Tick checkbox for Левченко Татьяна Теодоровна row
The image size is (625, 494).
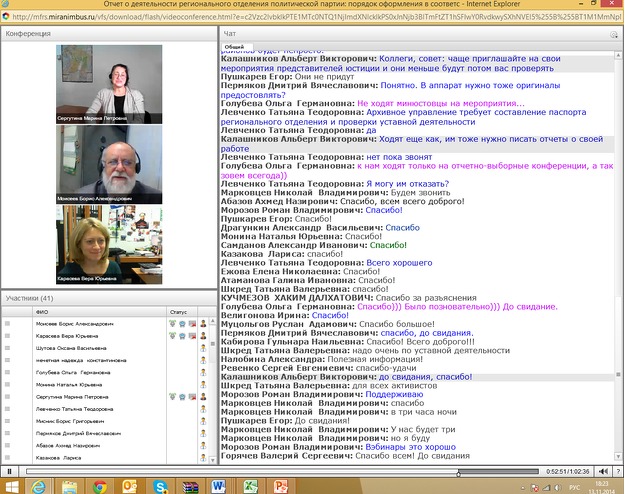coord(8,409)
